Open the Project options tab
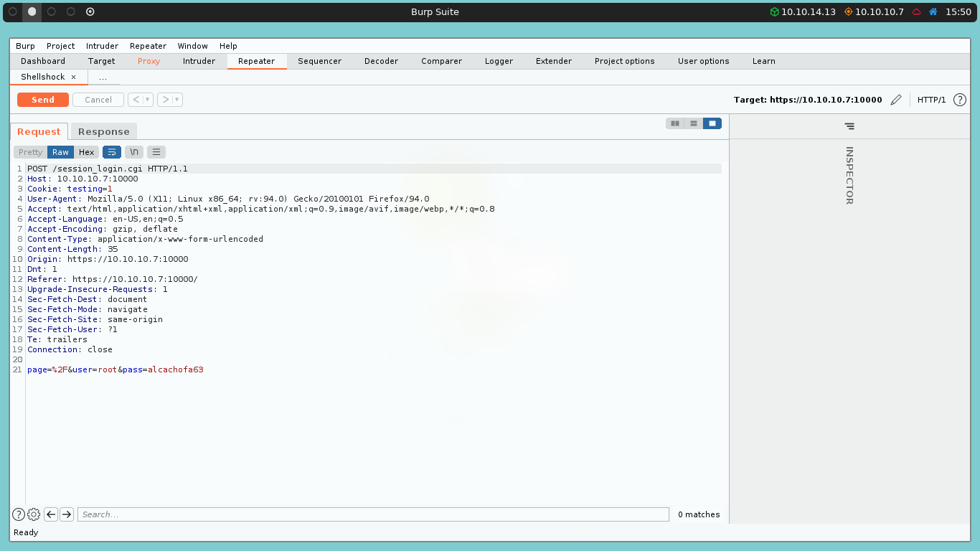 click(625, 61)
